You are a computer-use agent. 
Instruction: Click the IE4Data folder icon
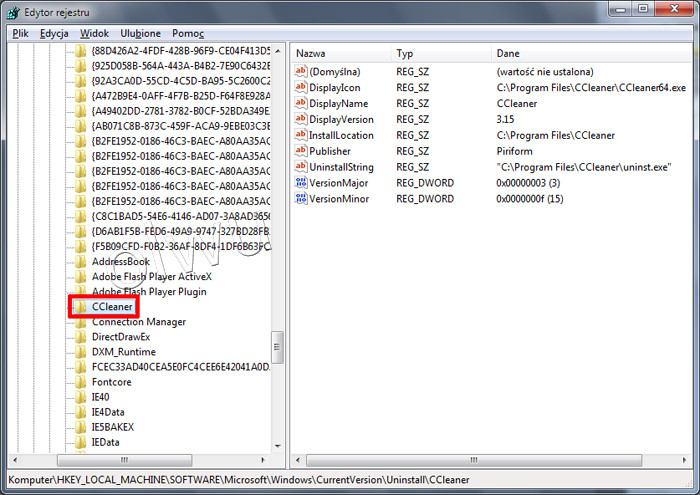[x=80, y=412]
